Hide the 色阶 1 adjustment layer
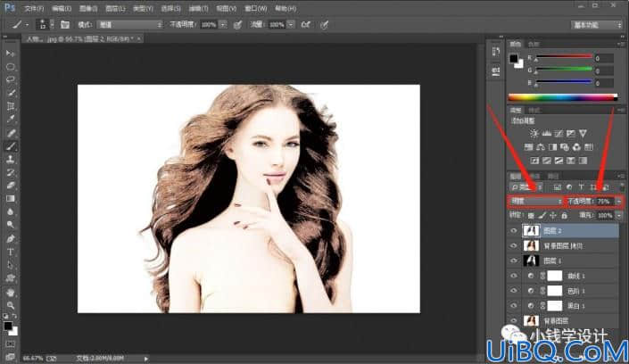The width and height of the screenshot is (629, 364). tap(514, 291)
